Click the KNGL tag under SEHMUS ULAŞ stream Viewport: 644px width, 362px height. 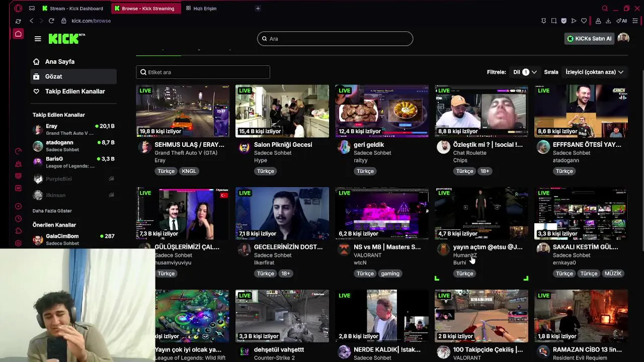189,171
